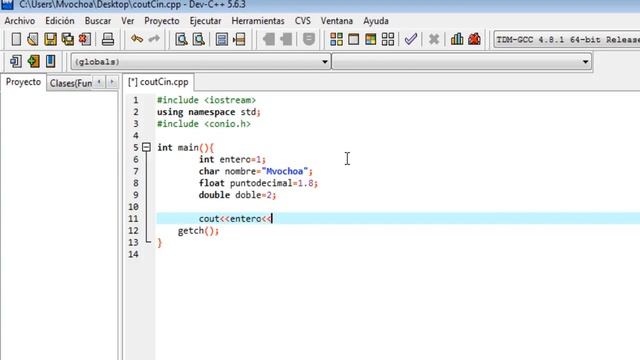Screen dimensions: 640x360
Task: Click the "Mvochoa" string literal
Action: point(284,171)
